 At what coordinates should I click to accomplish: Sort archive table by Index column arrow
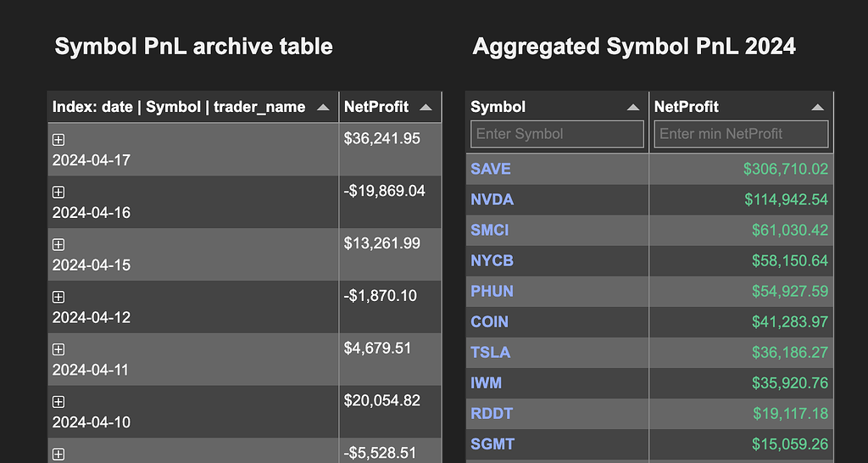(323, 108)
